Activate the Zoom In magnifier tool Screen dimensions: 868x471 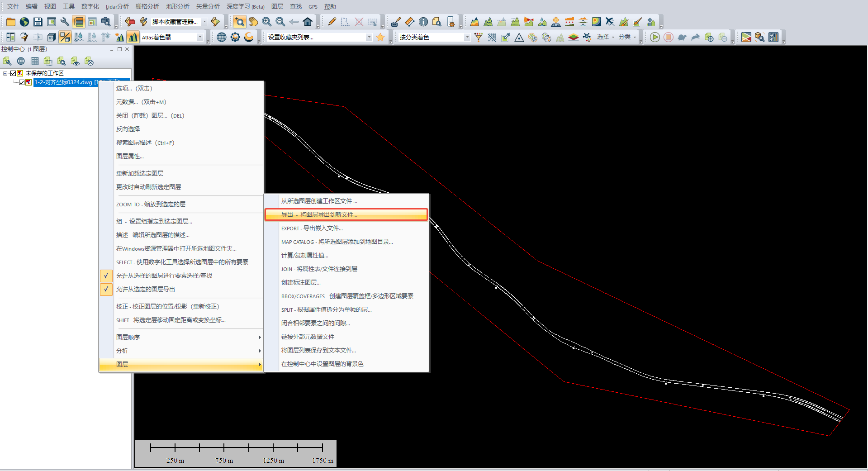pos(266,21)
